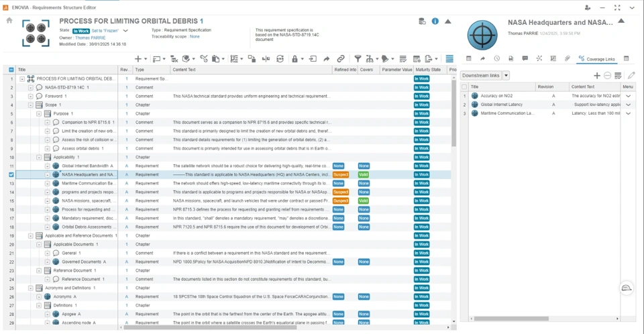This screenshot has height=334, width=644.
Task: Click the history clock icon in side panel
Action: pyautogui.click(x=496, y=59)
